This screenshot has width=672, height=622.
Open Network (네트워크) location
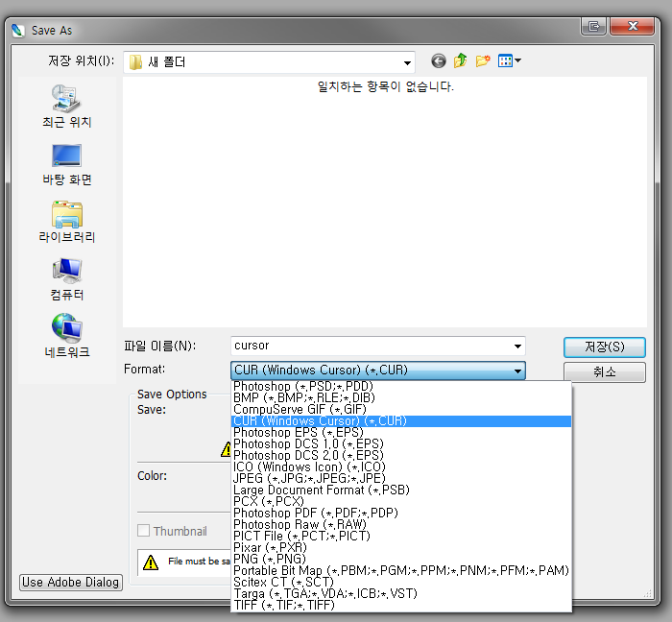click(x=66, y=336)
